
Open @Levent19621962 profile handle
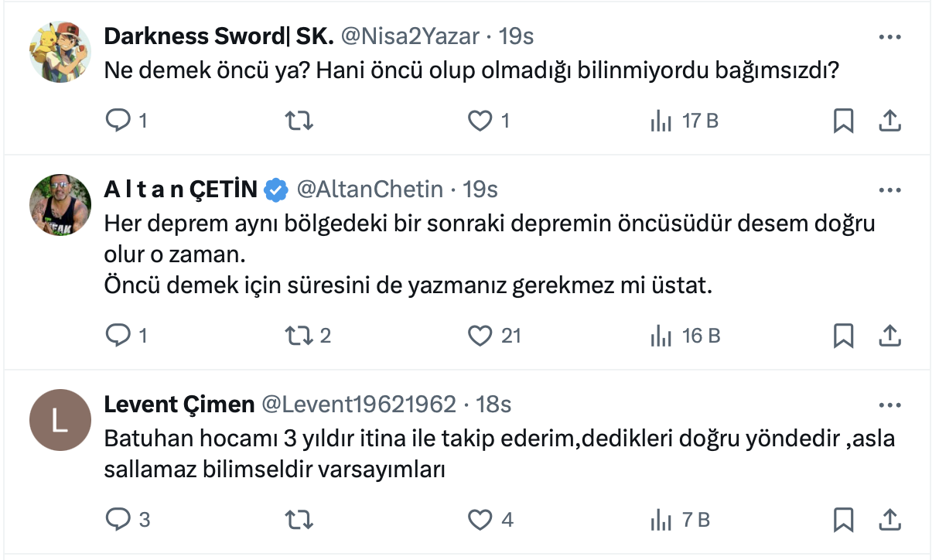(358, 404)
